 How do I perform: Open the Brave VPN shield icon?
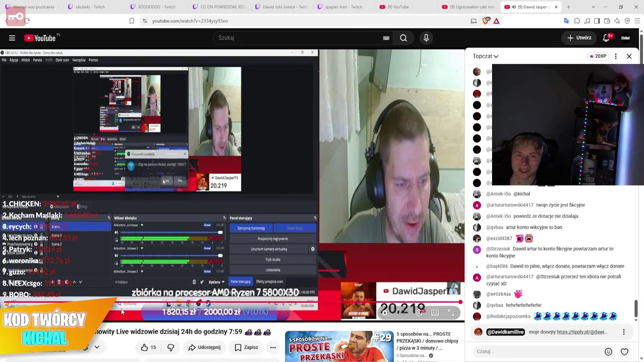627,21
